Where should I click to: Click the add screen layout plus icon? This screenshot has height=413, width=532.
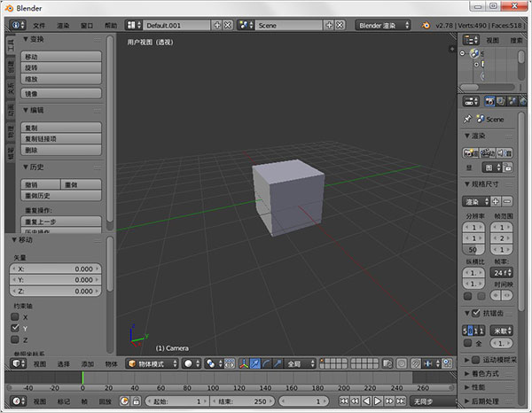click(216, 26)
